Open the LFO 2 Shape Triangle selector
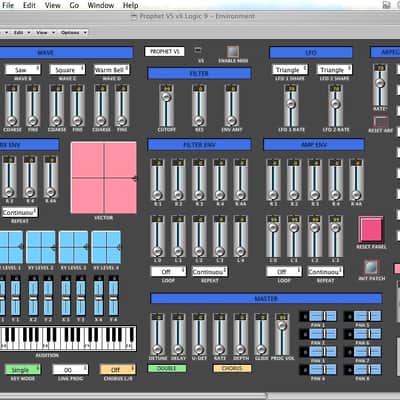400x400 pixels. [334, 70]
